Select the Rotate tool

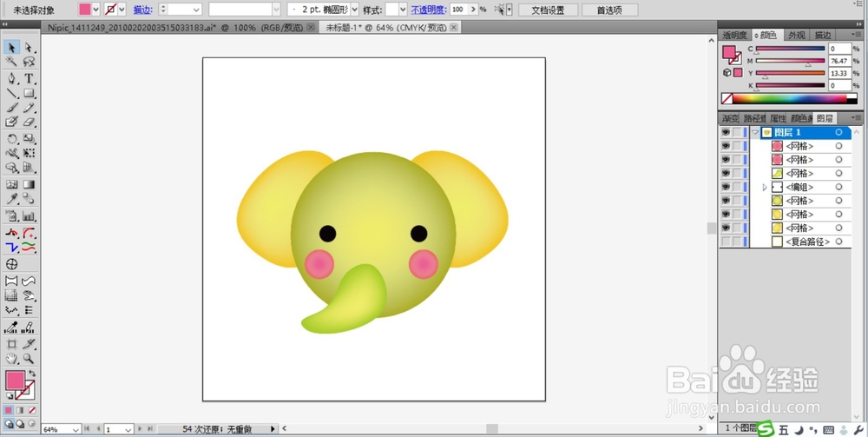tap(11, 138)
